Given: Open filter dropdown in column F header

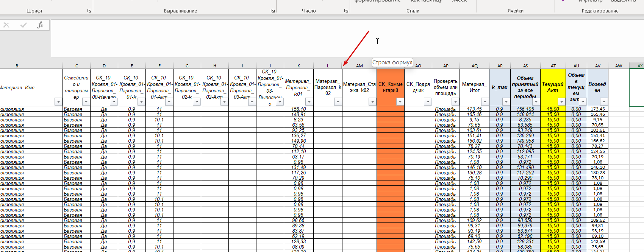Looking at the screenshot, I should [169, 102].
